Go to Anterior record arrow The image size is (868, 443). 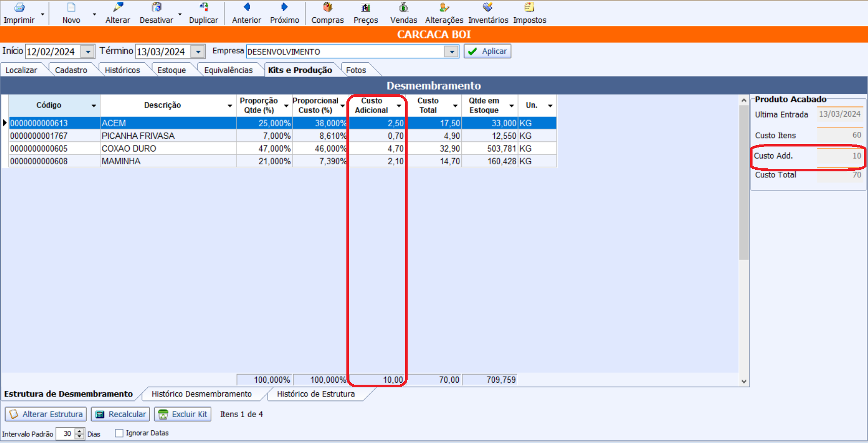[247, 8]
